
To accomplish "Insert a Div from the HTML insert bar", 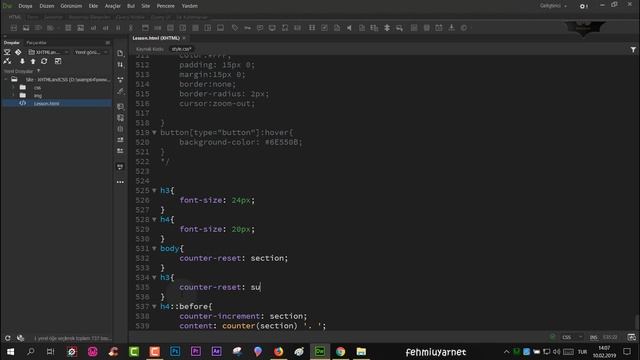I will (x=13, y=28).
